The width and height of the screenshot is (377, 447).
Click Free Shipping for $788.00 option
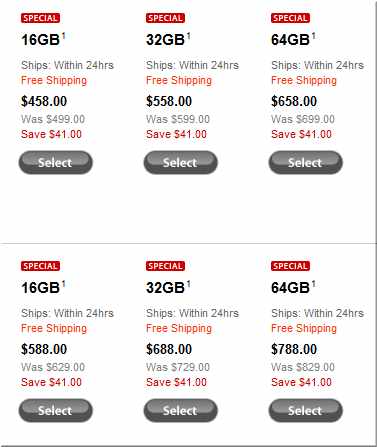click(x=304, y=329)
